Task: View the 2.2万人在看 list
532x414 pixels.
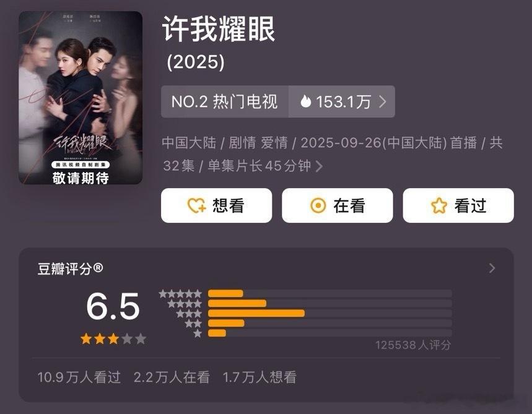Action: pyautogui.click(x=172, y=377)
